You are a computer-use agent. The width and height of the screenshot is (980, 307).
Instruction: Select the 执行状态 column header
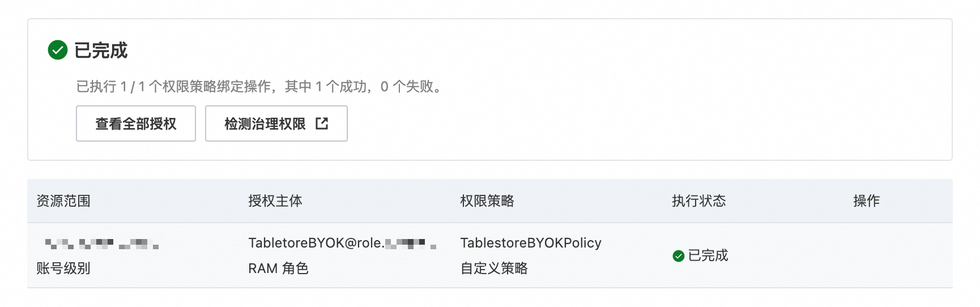point(699,201)
